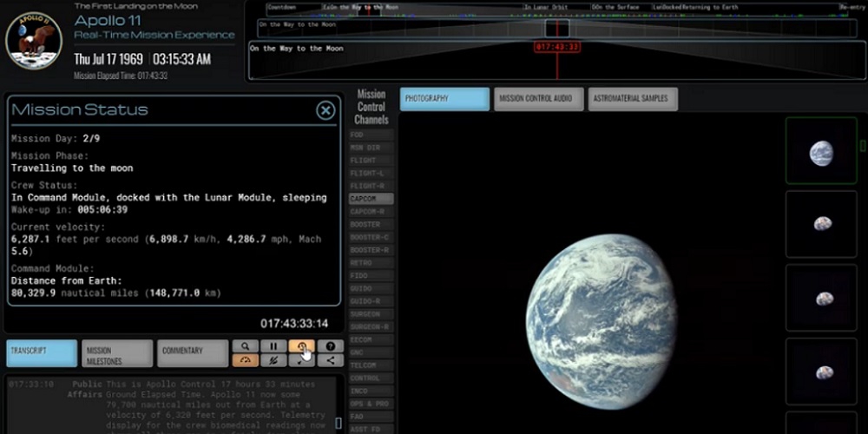This screenshot has width=868, height=434.
Task: Select the GUIDO-R channel
Action: coord(372,301)
